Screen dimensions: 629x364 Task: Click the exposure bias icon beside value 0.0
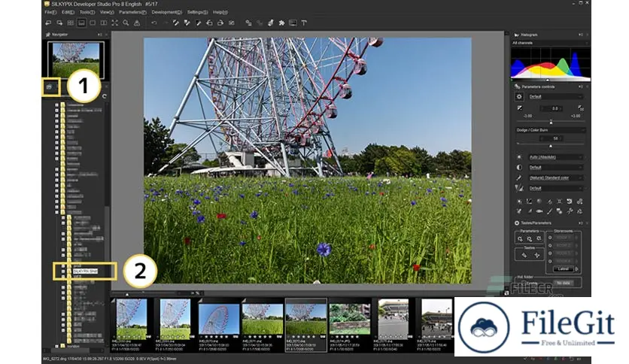(x=519, y=108)
